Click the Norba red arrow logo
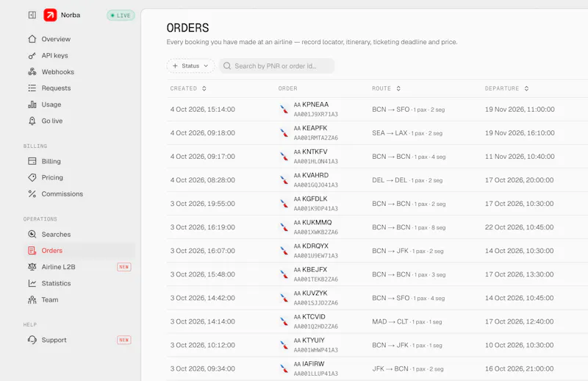Screen dimensions: 588x381 [x=50, y=15]
